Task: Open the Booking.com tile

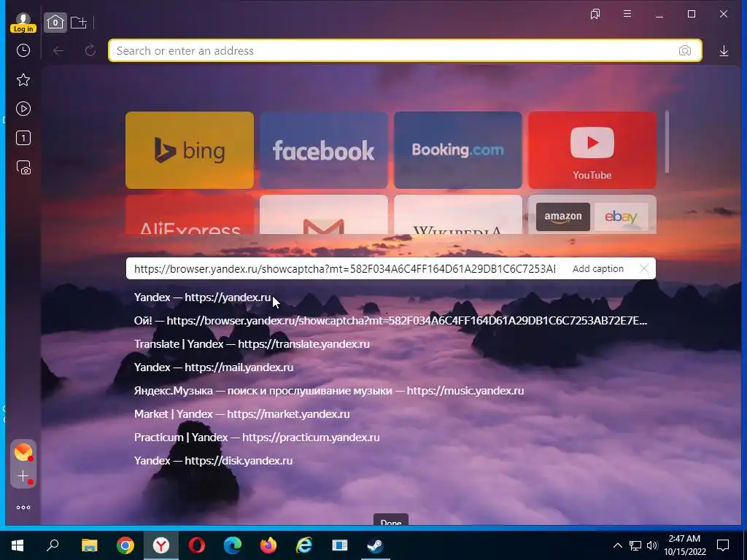Action: 458,150
